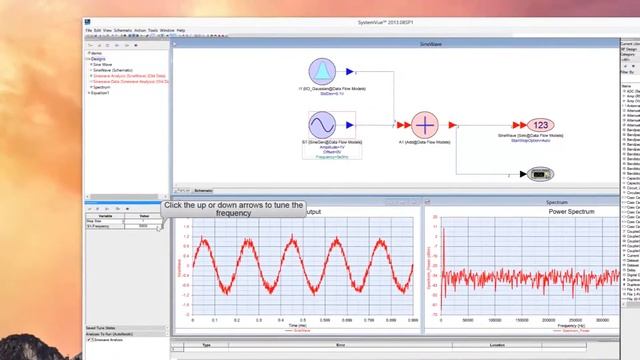Select the Gaussian noise source block
640x360 pixels.
coord(322,71)
